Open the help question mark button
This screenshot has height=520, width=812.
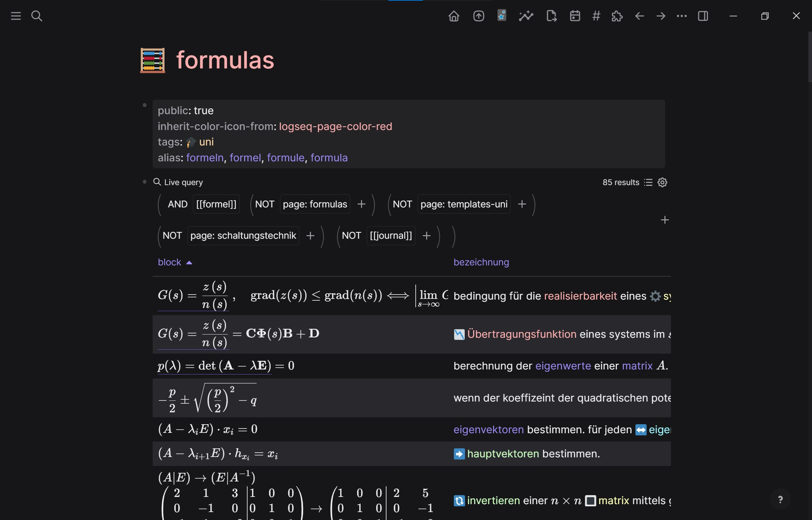coord(780,499)
